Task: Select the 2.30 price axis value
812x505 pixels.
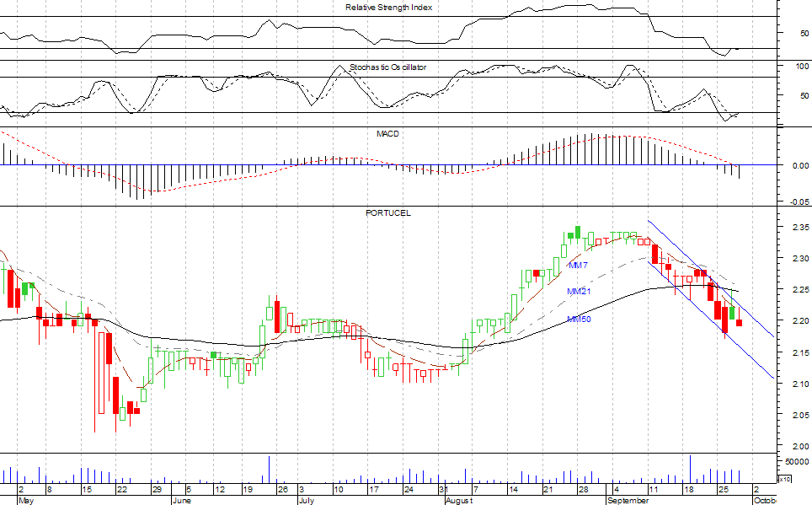Action: tap(800, 258)
